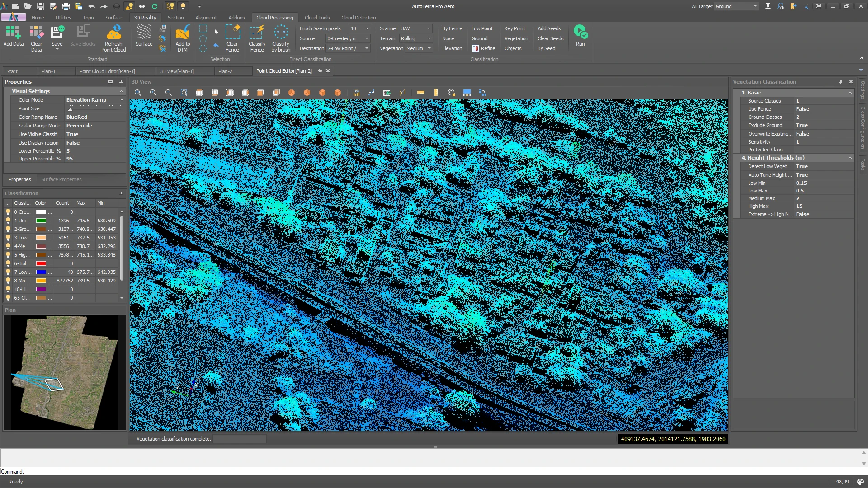
Task: Click into the Command input line
Action: click(x=434, y=471)
